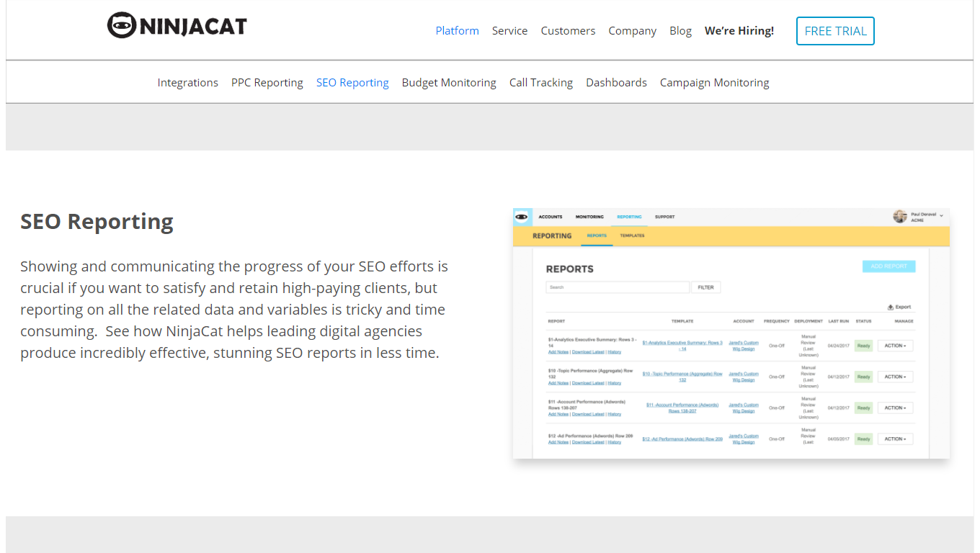The height and width of the screenshot is (553, 980).
Task: Click the ninja logo icon in the screenshot
Action: (521, 217)
